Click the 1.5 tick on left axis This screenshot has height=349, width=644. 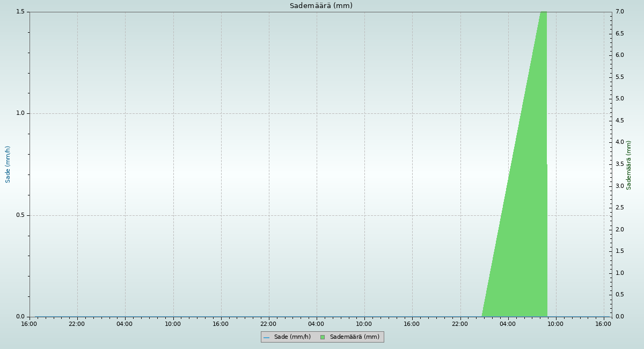[21, 12]
